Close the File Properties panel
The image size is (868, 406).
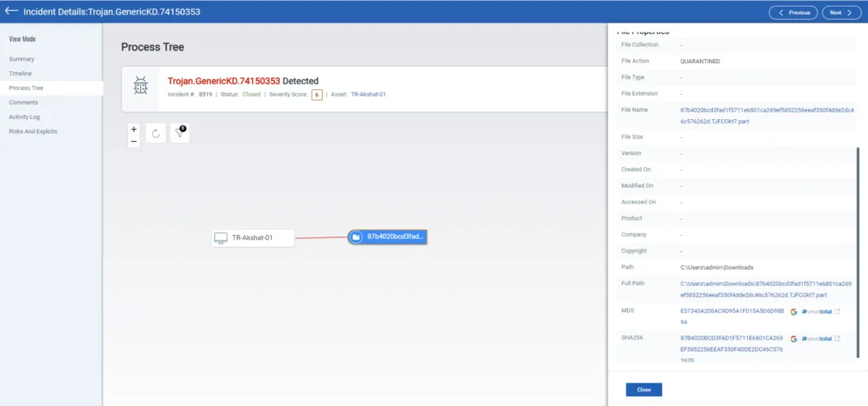tap(643, 390)
